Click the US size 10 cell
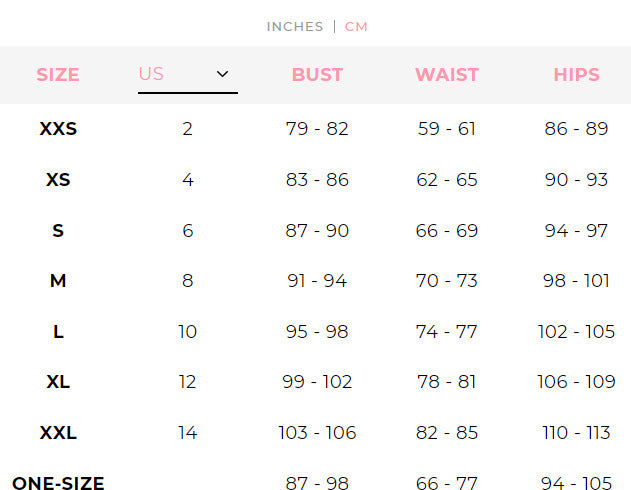The height and width of the screenshot is (490, 631). coord(187,332)
